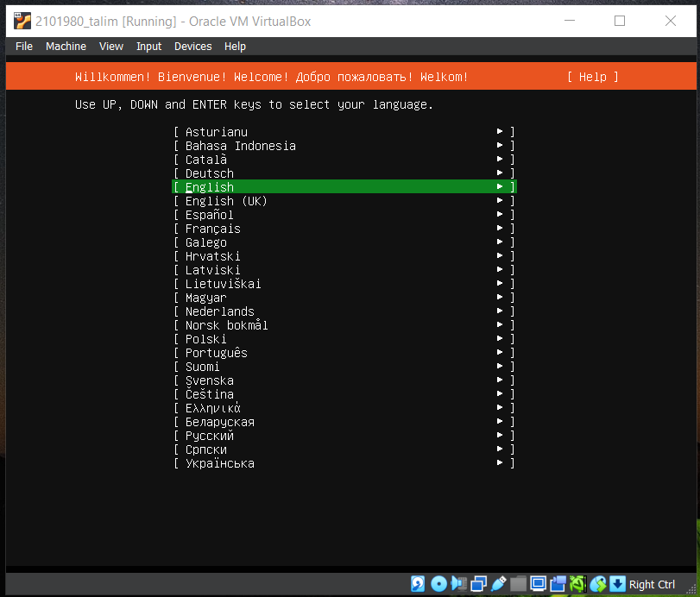Pick Norsk bokmål language entry
Image resolution: width=700 pixels, height=597 pixels.
(x=344, y=325)
